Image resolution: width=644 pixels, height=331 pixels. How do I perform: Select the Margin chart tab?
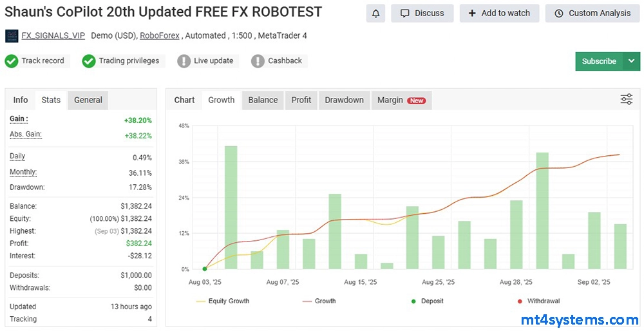pyautogui.click(x=401, y=100)
